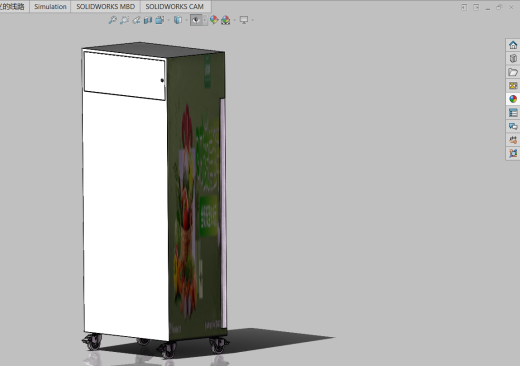This screenshot has height=366, width=520.
Task: Open SOLIDWORKS Resources home icon in task pane
Action: click(513, 45)
